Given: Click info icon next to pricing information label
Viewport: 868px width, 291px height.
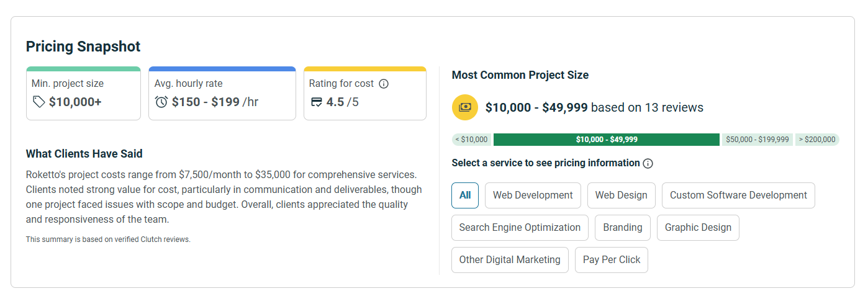Looking at the screenshot, I should click(648, 163).
